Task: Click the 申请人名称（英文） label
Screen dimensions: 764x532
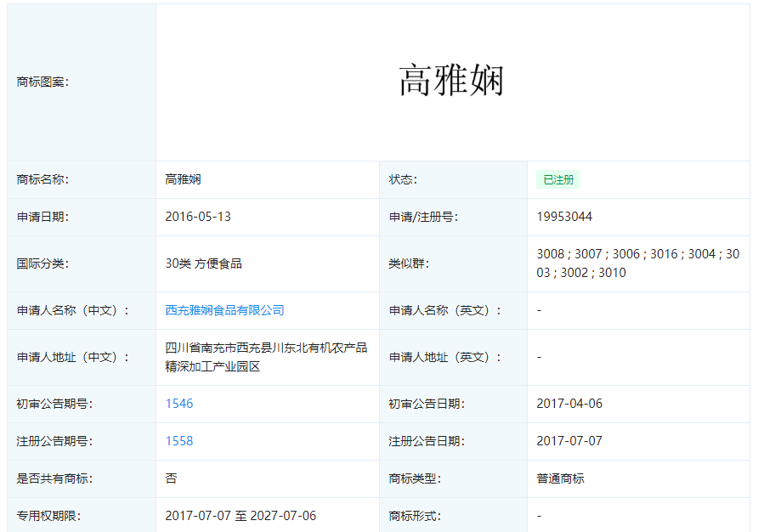Action: (x=444, y=310)
